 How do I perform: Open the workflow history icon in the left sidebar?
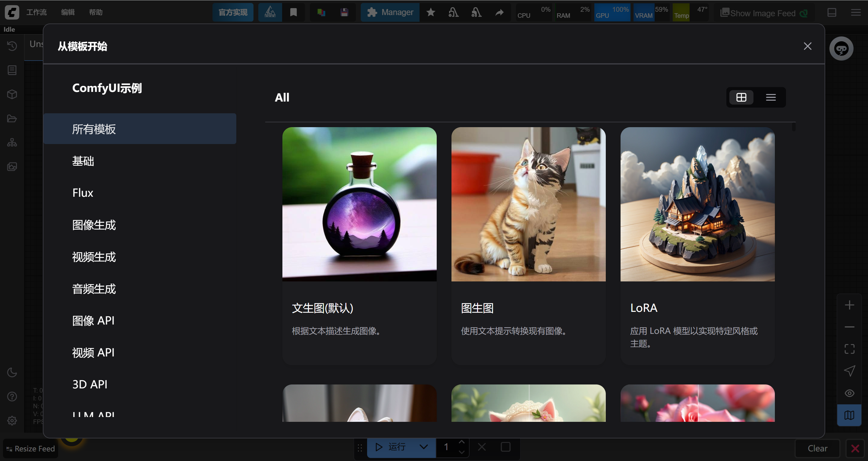tap(12, 46)
